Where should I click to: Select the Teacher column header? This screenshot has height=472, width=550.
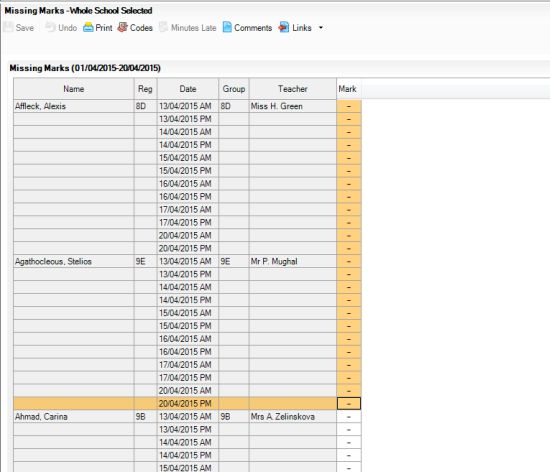tap(293, 89)
